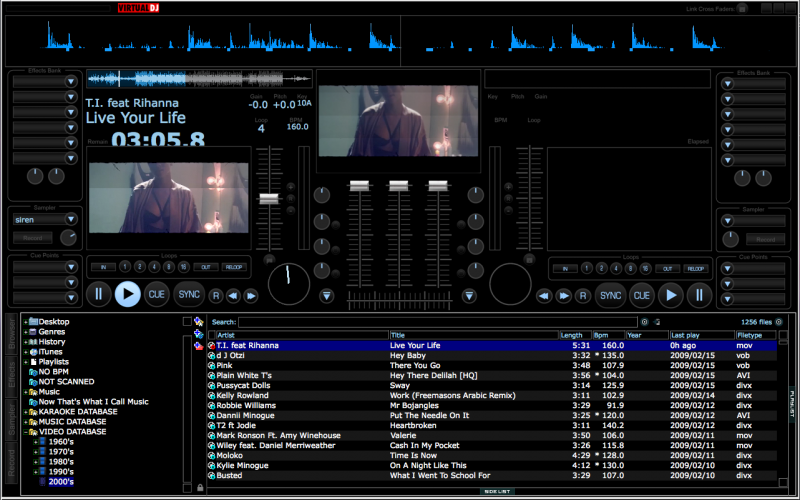Expand the Playlists tree node
Image resolution: width=800 pixels, height=500 pixels.
pos(26,362)
